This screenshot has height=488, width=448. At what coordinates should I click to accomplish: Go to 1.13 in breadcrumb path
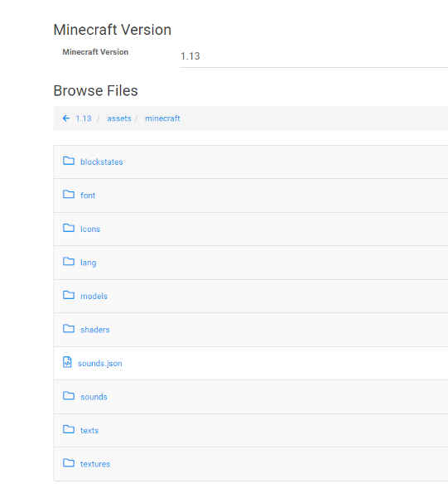84,118
